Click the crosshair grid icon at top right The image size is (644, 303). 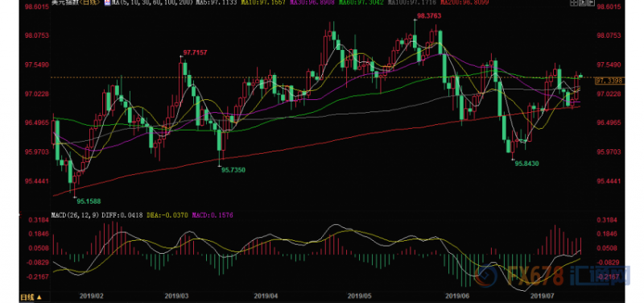[574, 2]
